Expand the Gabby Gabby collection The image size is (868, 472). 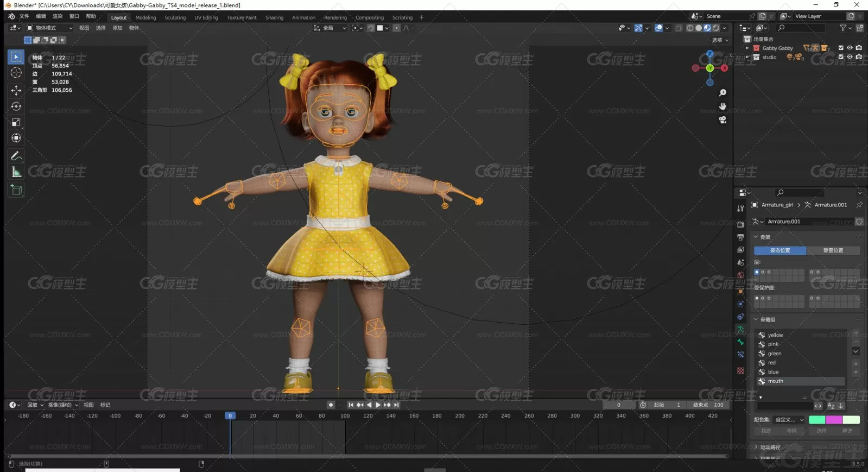[x=747, y=48]
